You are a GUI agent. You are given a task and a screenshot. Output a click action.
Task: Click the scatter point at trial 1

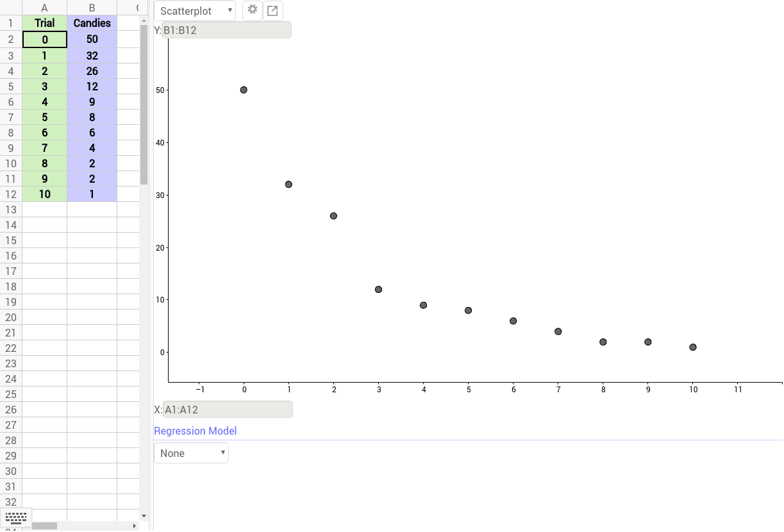click(x=288, y=185)
